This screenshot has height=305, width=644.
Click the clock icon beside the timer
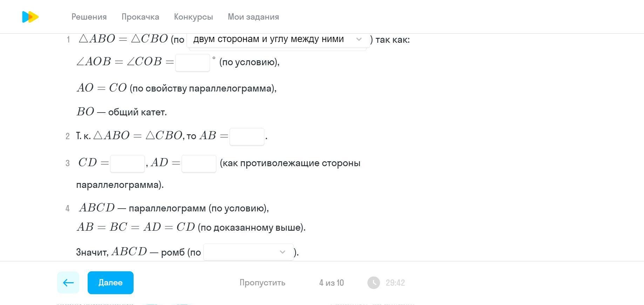click(373, 283)
